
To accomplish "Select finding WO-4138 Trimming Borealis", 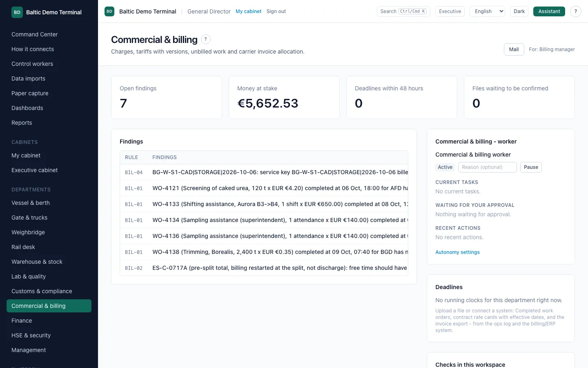I will point(264,252).
